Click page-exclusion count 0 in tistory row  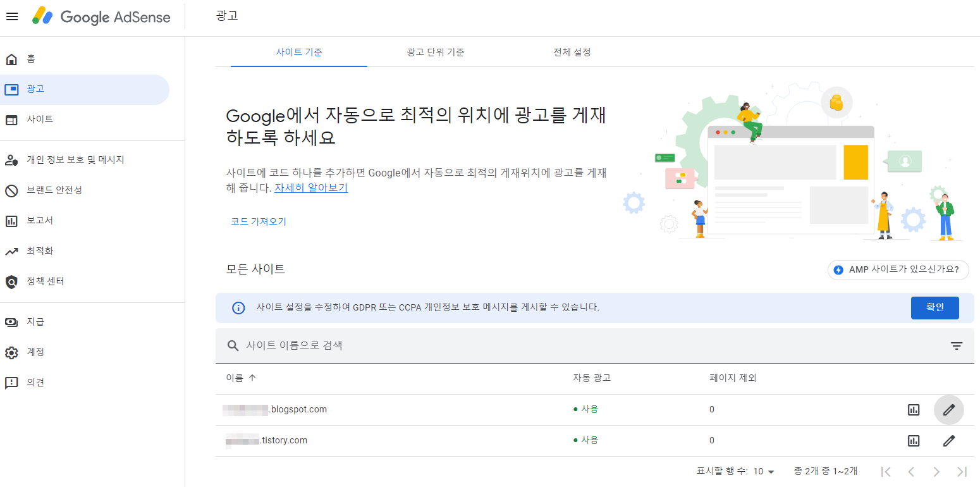tap(712, 441)
